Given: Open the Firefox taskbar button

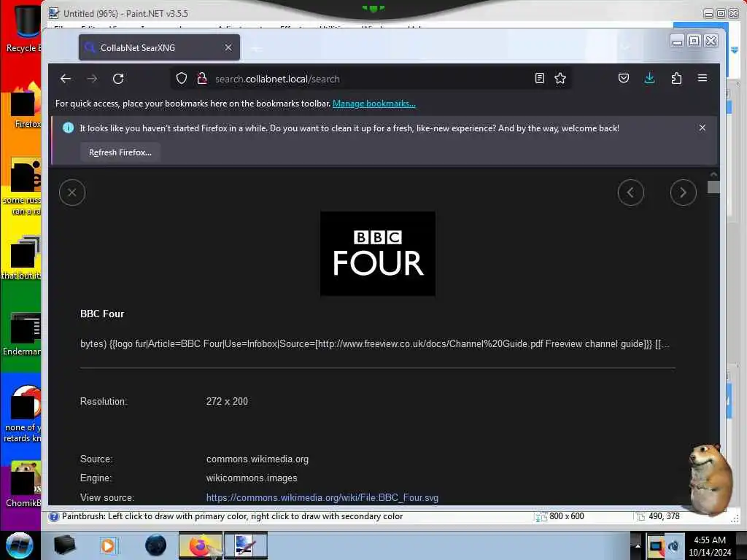Looking at the screenshot, I should click(201, 545).
